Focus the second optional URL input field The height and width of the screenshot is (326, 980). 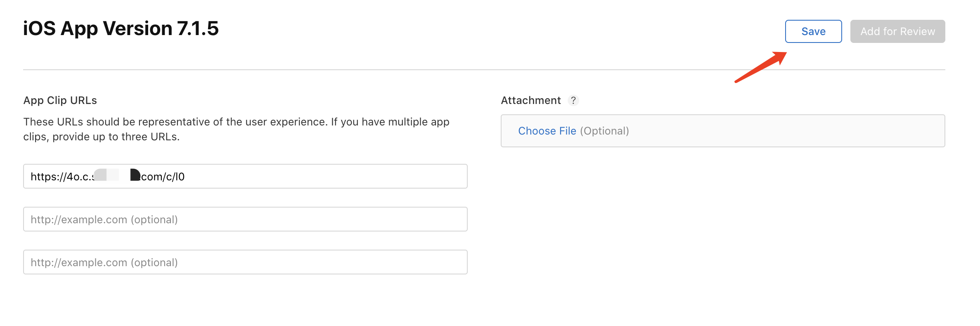coord(245,219)
